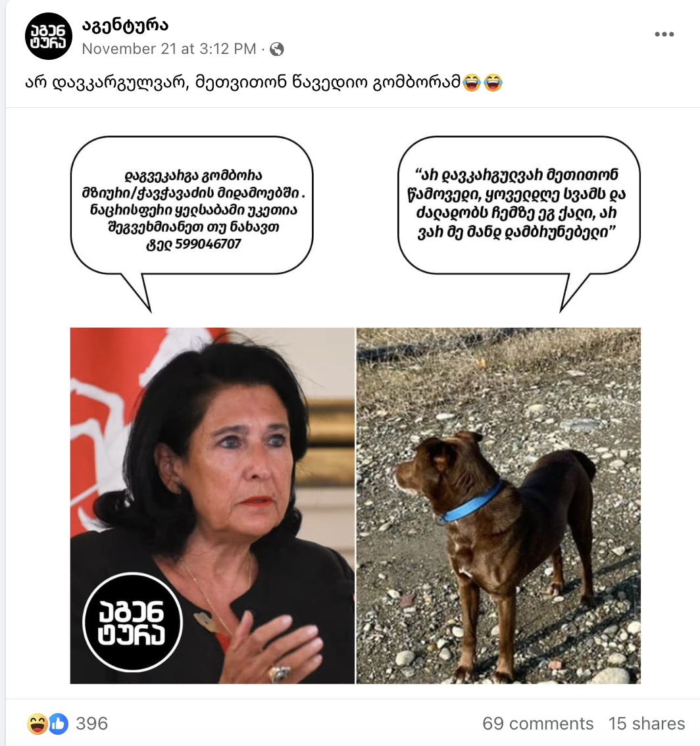The width and height of the screenshot is (700, 746).
Task: Open the 69 comments list
Action: 537,724
